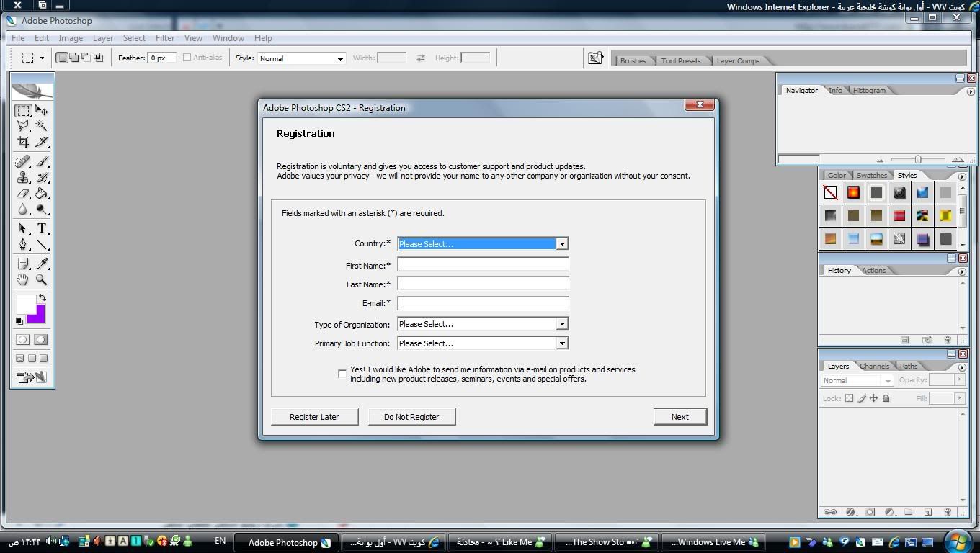Screen dimensions: 980x553
Task: Open the Filter menu
Action: (x=164, y=38)
